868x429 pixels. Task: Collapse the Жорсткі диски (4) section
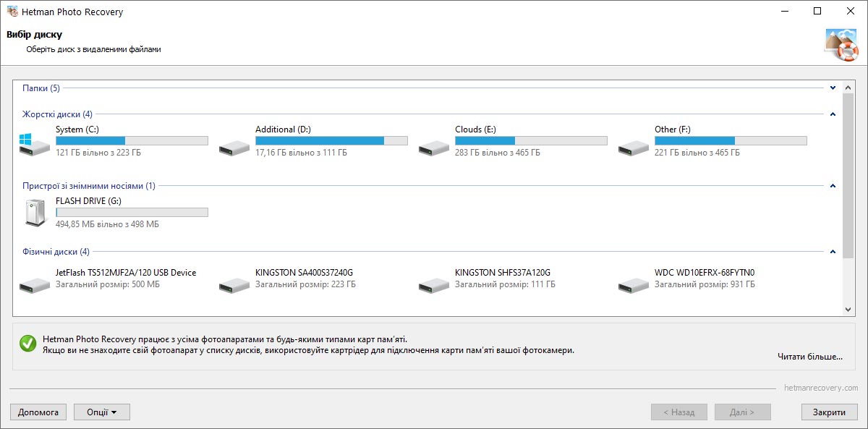coord(833,114)
